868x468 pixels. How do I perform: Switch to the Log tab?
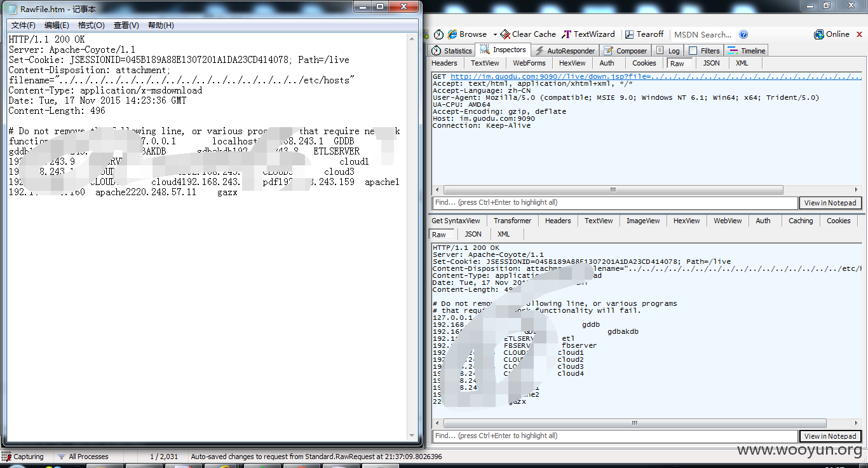click(668, 51)
